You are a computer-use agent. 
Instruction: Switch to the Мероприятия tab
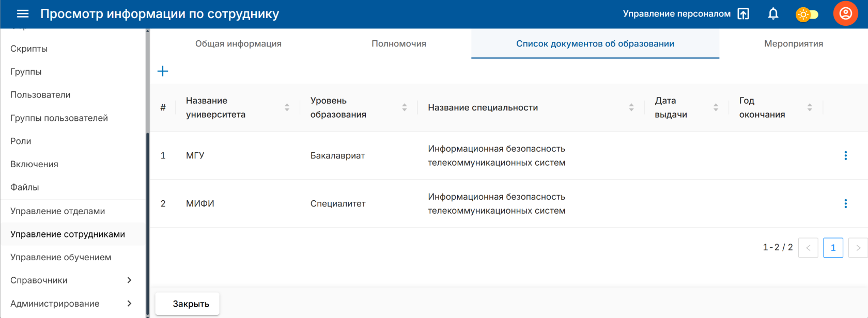pyautogui.click(x=793, y=44)
